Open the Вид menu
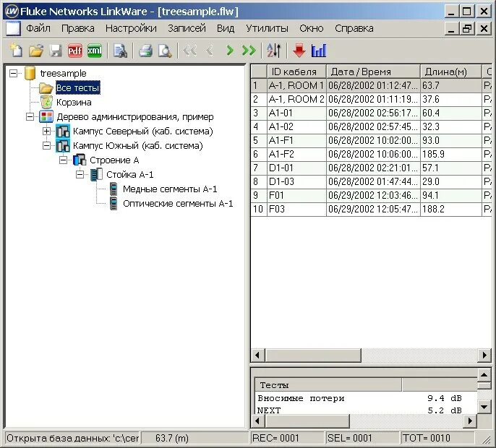496x448 pixels. click(226, 28)
